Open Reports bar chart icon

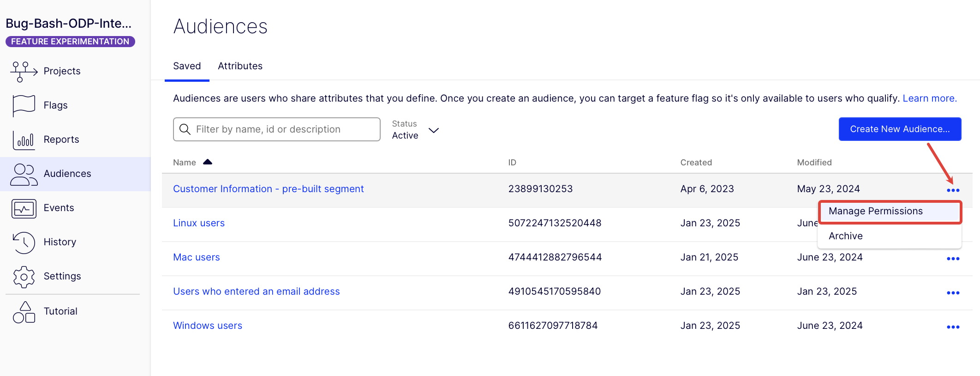click(x=24, y=139)
